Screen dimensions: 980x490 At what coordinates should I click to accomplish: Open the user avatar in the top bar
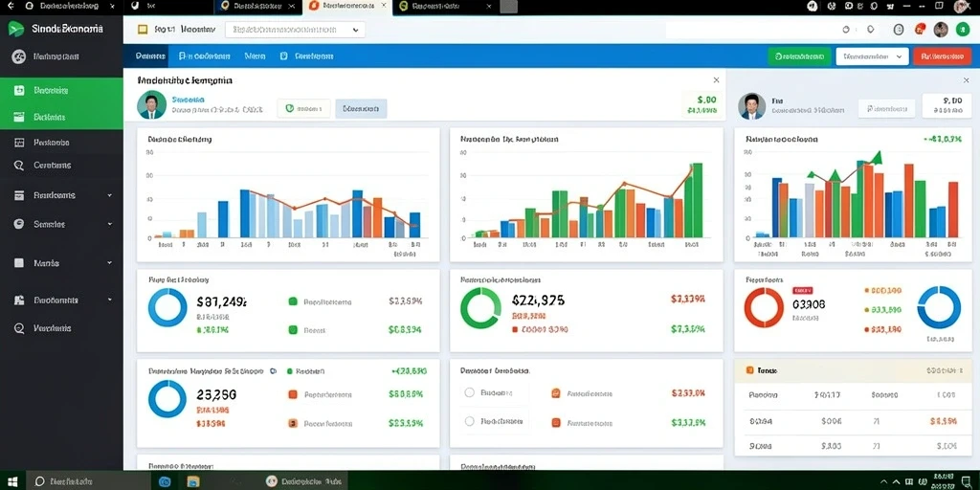pyautogui.click(x=942, y=30)
